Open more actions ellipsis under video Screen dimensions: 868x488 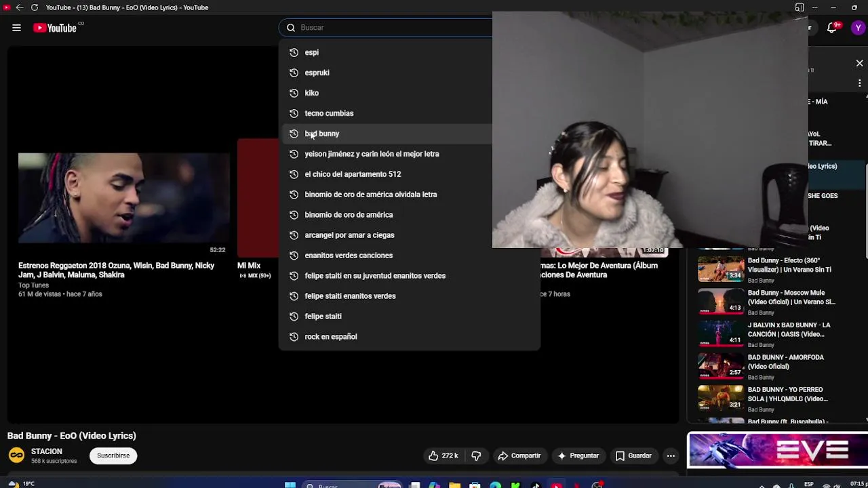point(671,456)
